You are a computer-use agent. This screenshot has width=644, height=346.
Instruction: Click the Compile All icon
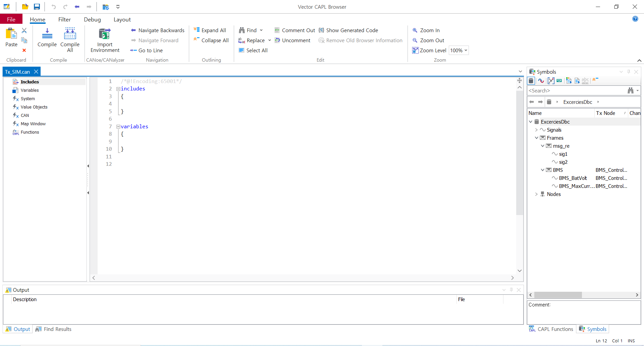[70, 33]
